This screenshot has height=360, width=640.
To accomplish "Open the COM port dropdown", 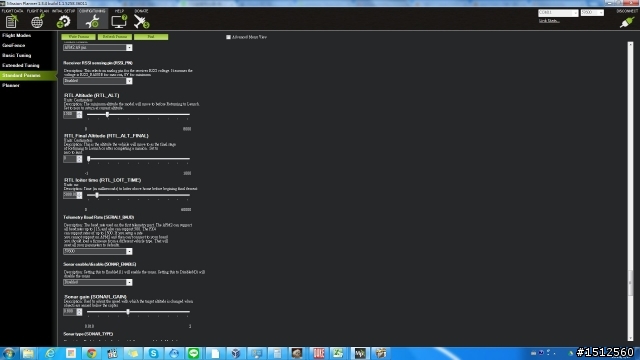I will click(x=558, y=13).
